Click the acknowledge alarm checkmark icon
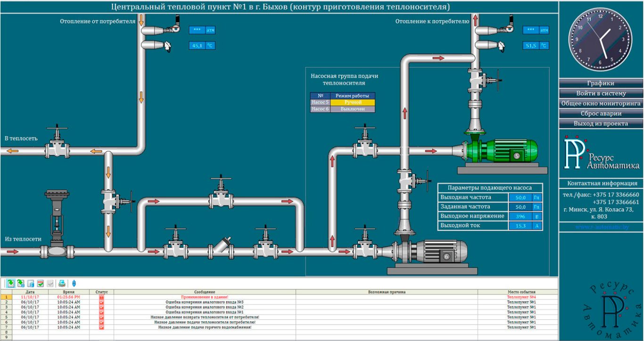The image size is (644, 341). pos(41,283)
